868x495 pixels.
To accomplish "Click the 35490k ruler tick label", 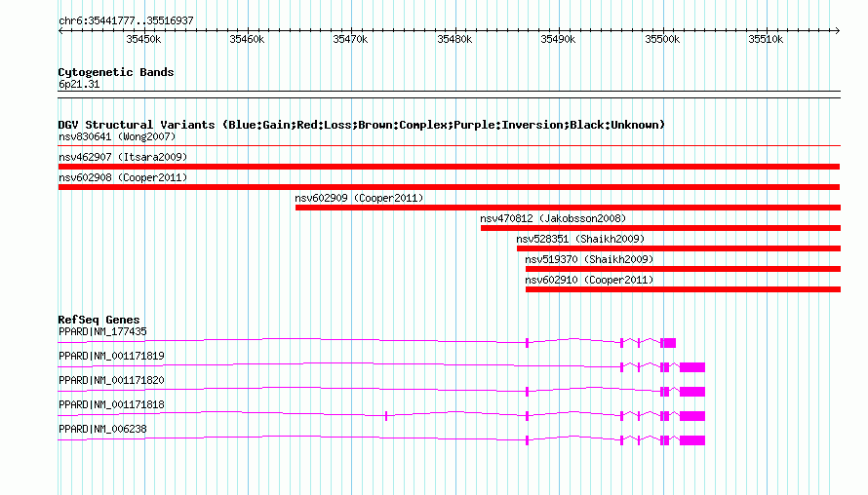I will 558,39.
